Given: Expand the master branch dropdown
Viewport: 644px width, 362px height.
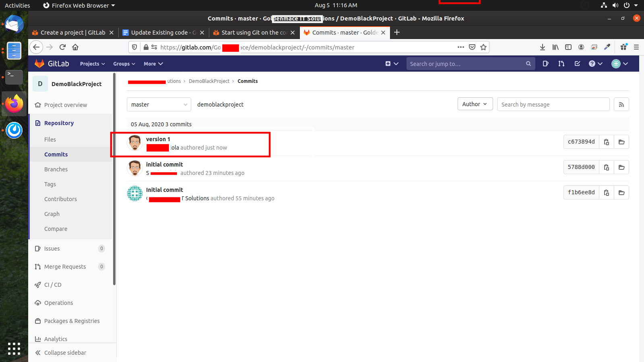Looking at the screenshot, I should click(159, 105).
